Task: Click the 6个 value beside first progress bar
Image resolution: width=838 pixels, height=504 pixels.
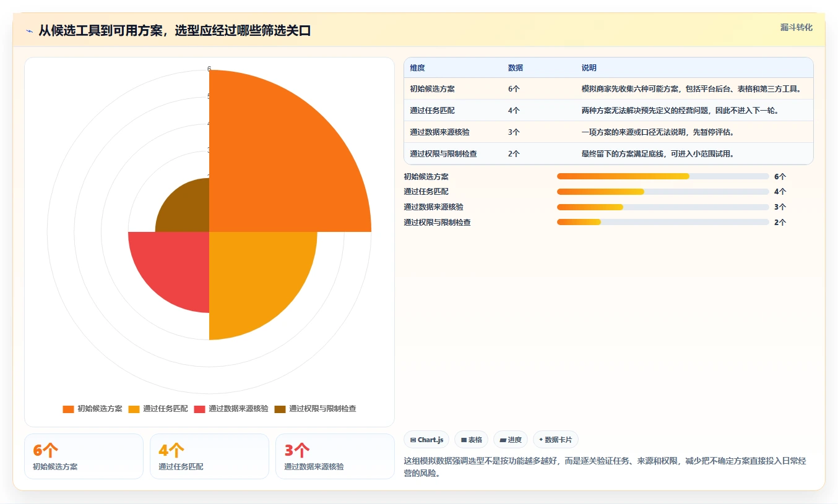Action: (780, 176)
